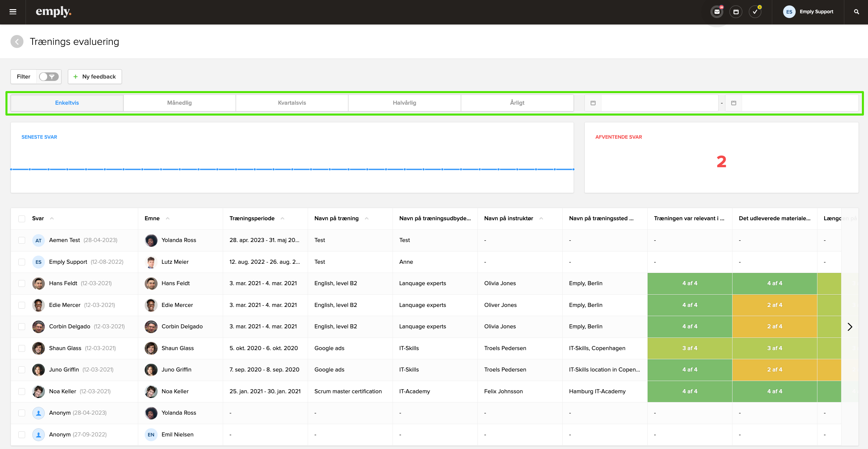Click the start date calendar icon
The width and height of the screenshot is (868, 449).
click(x=593, y=103)
